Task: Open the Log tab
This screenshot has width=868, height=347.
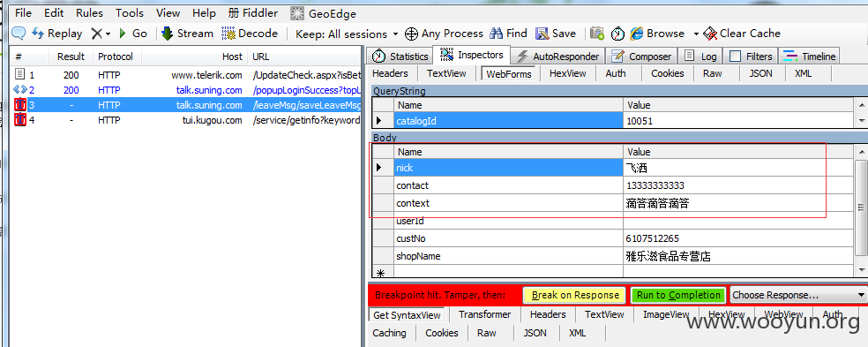Action: pos(700,56)
